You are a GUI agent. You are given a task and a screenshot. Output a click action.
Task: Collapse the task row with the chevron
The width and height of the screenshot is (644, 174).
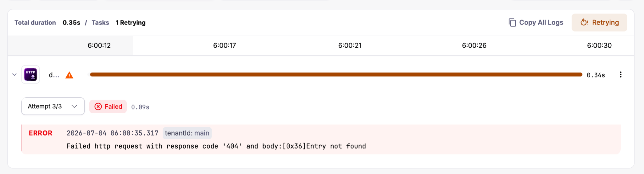coord(14,75)
